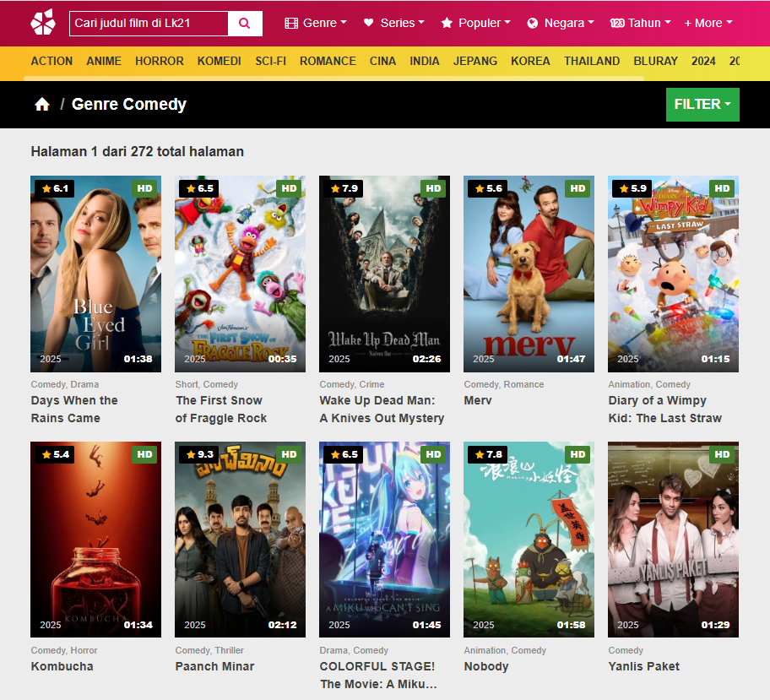Open the Kombucha title link
Image resolution: width=770 pixels, height=700 pixels.
click(x=62, y=666)
